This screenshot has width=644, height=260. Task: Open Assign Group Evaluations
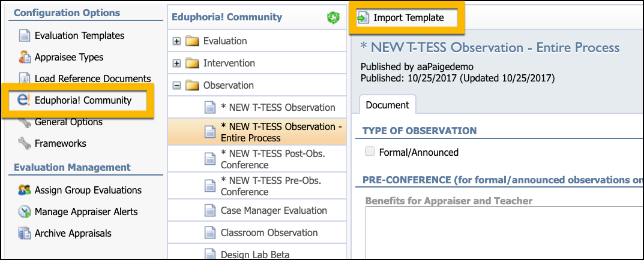(x=88, y=191)
